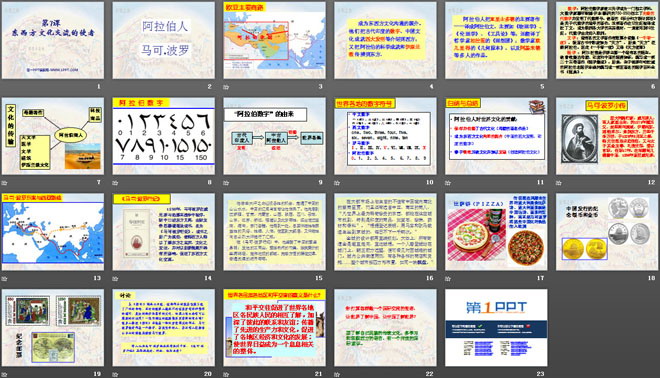Viewport: 660px width, 378px height.
Task: Select slide 8 showing Arabic numerals
Action: coord(164,136)
